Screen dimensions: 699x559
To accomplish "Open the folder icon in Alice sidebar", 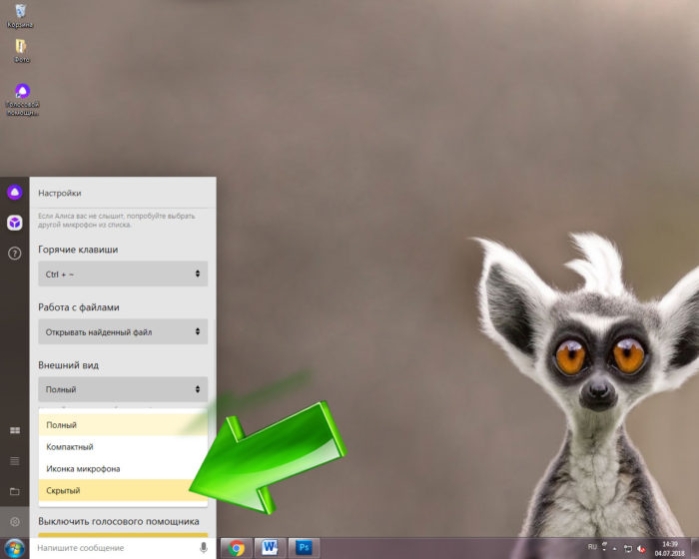I will [15, 491].
